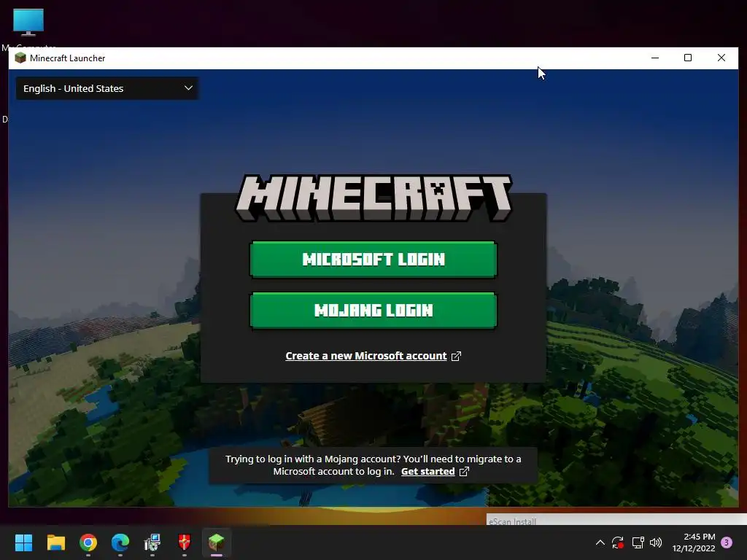Click the Get started migration link
This screenshot has width=747, height=560.
tap(427, 472)
